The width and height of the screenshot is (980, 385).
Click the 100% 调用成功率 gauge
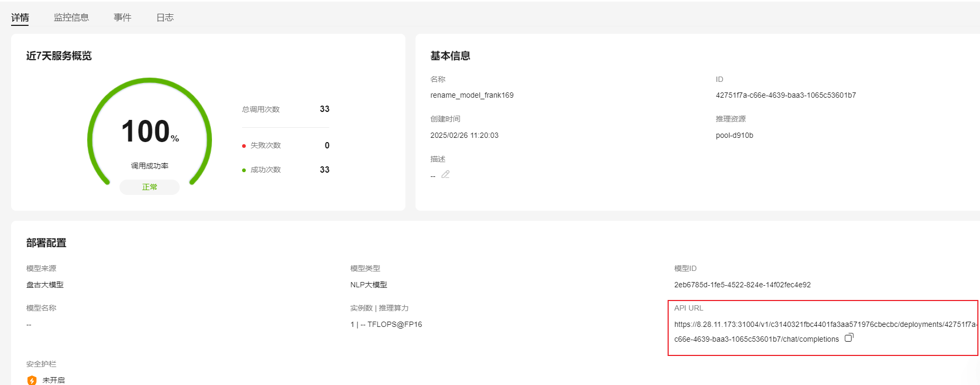point(150,132)
